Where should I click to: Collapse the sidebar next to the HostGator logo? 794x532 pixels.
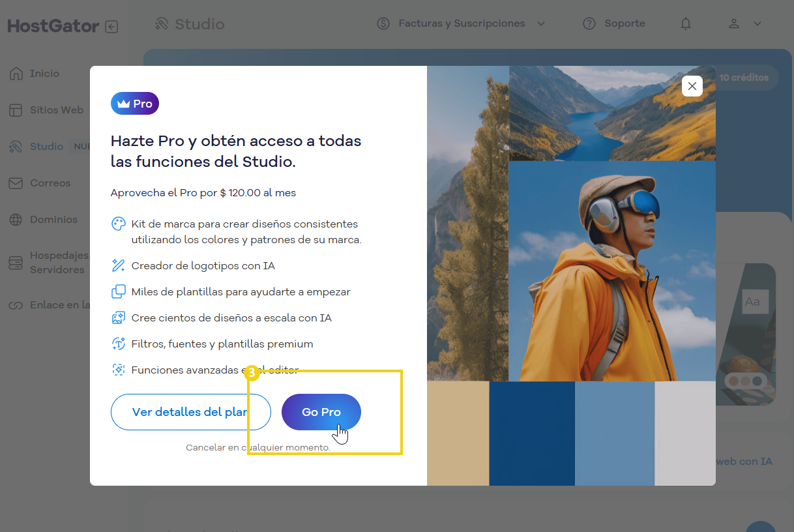pyautogui.click(x=111, y=27)
